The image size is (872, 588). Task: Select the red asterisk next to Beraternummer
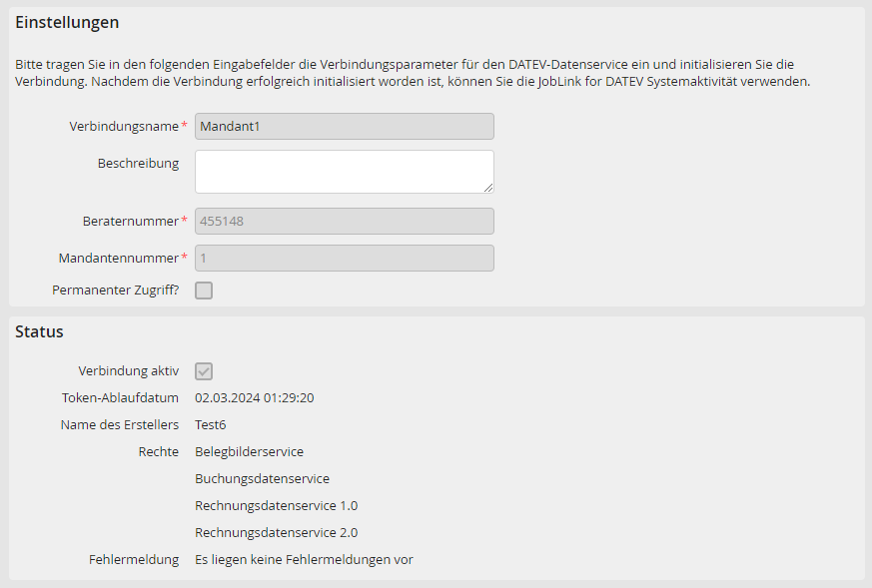pos(185,221)
